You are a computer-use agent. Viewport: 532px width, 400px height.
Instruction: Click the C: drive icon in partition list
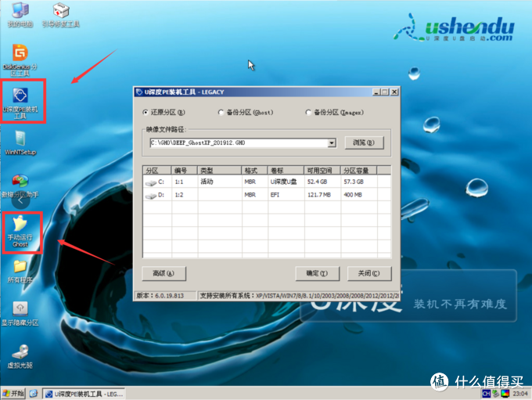pos(151,182)
